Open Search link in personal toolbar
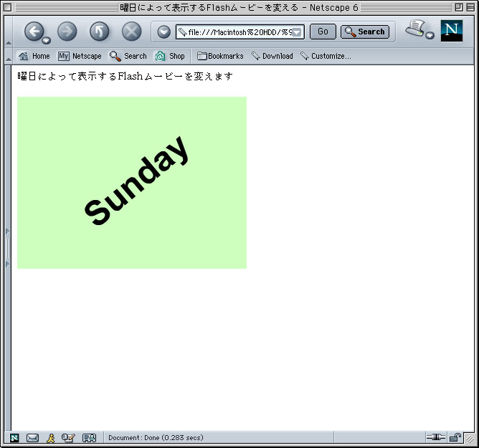This screenshot has width=479, height=448. pyautogui.click(x=128, y=56)
